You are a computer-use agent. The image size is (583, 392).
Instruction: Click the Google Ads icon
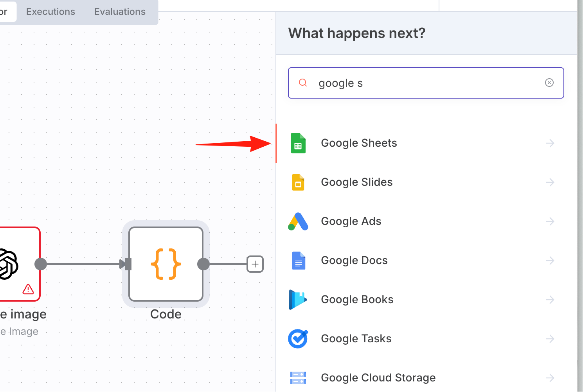(298, 221)
